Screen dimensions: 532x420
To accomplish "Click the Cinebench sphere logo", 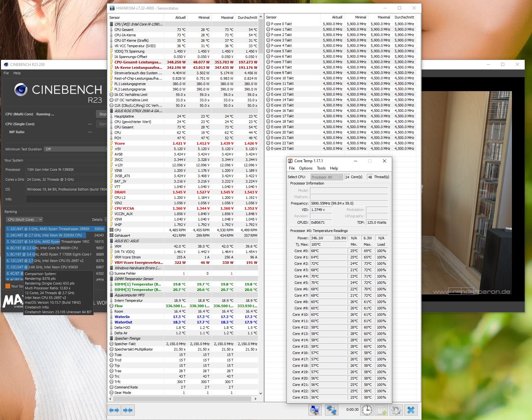I will coord(21,90).
